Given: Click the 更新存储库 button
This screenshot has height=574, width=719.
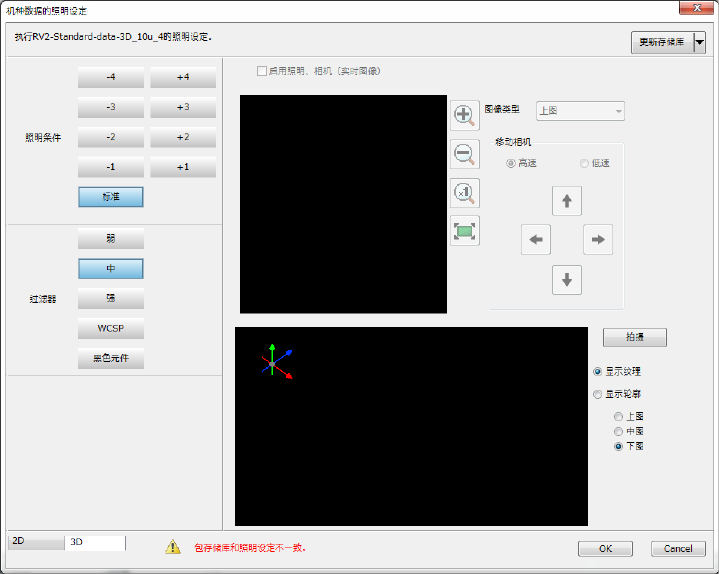Looking at the screenshot, I should [662, 42].
